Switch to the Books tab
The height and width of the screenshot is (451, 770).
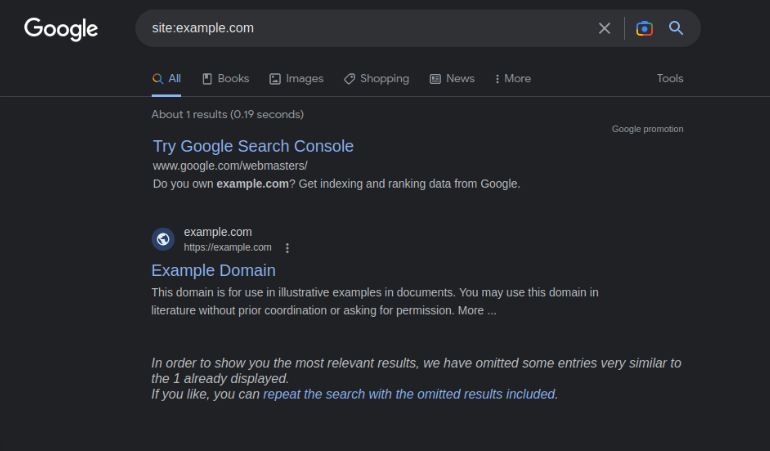pos(225,79)
